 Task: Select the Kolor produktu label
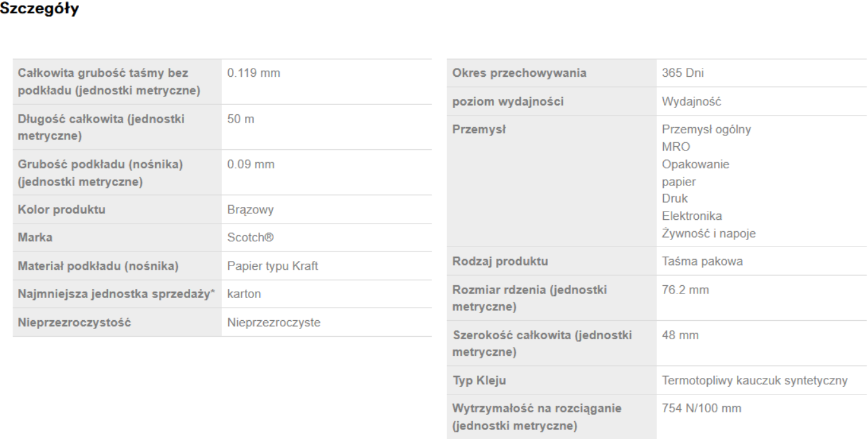(x=62, y=210)
